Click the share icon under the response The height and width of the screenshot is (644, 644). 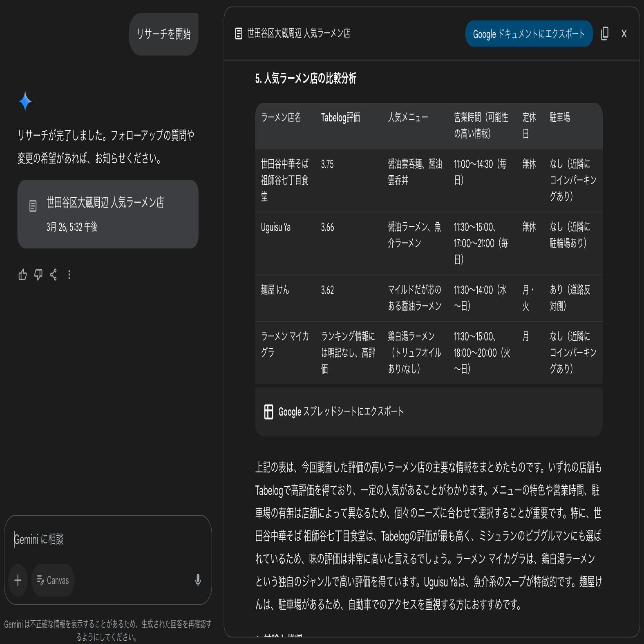pyautogui.click(x=54, y=275)
